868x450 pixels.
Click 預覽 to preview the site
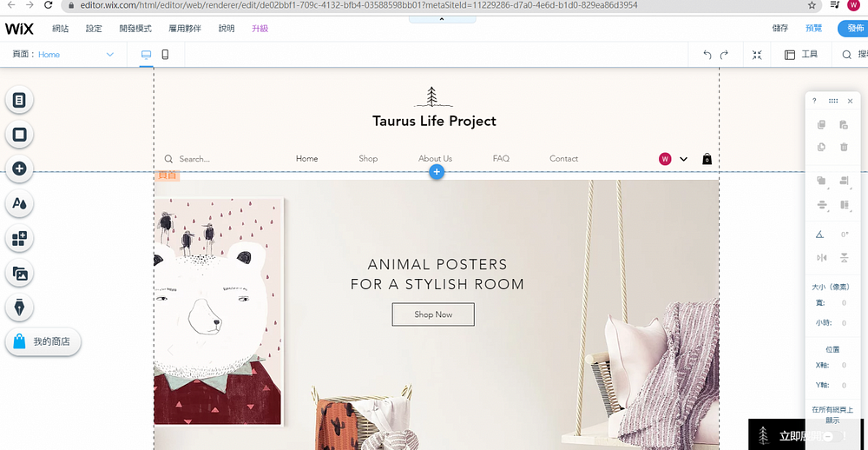coord(814,29)
